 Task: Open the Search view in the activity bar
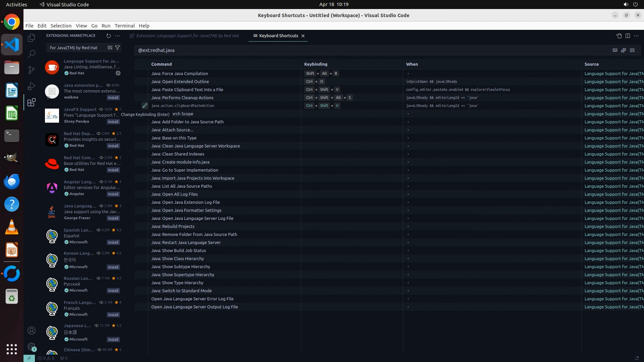coord(32,54)
